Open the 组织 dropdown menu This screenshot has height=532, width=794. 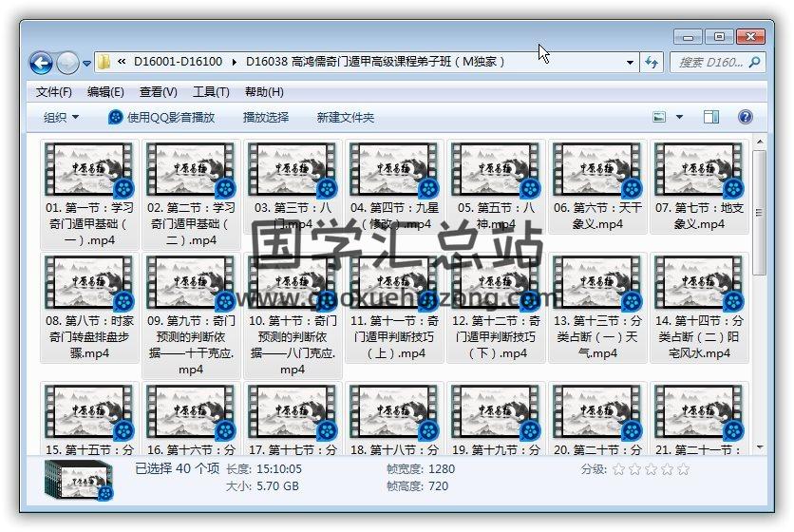click(62, 118)
